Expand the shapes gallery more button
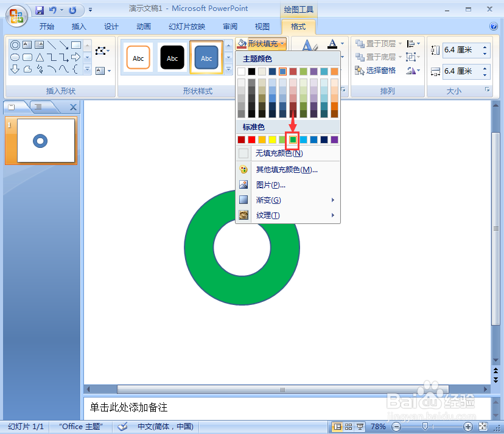The image size is (504, 434). point(87,69)
